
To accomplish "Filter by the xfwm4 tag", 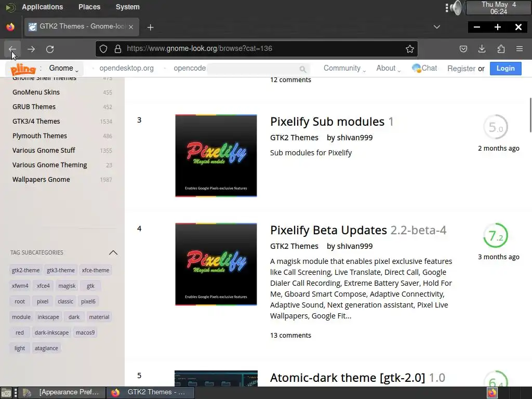I will pyautogui.click(x=20, y=286).
